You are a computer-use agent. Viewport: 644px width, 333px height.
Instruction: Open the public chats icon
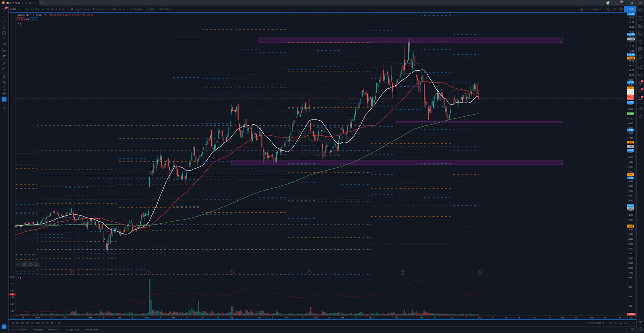coord(640,67)
